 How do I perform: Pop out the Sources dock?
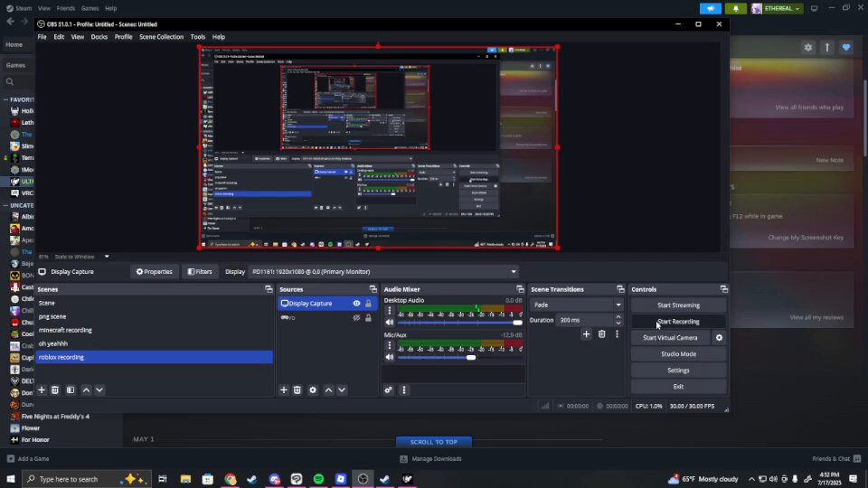(x=373, y=289)
